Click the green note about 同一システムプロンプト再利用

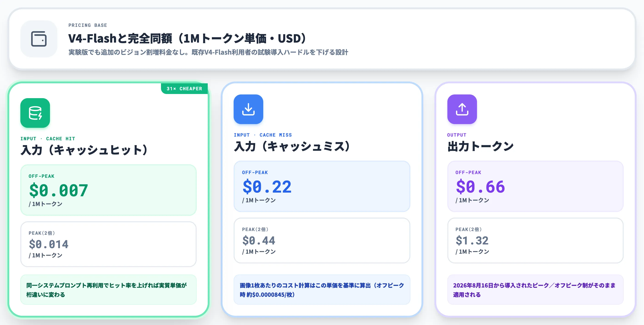108,290
